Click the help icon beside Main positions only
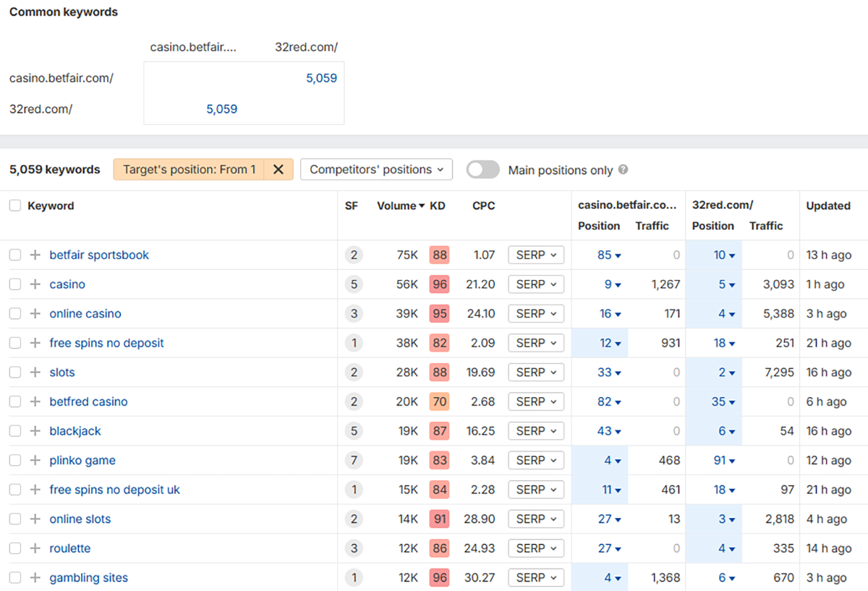This screenshot has height=591, width=868. click(624, 170)
